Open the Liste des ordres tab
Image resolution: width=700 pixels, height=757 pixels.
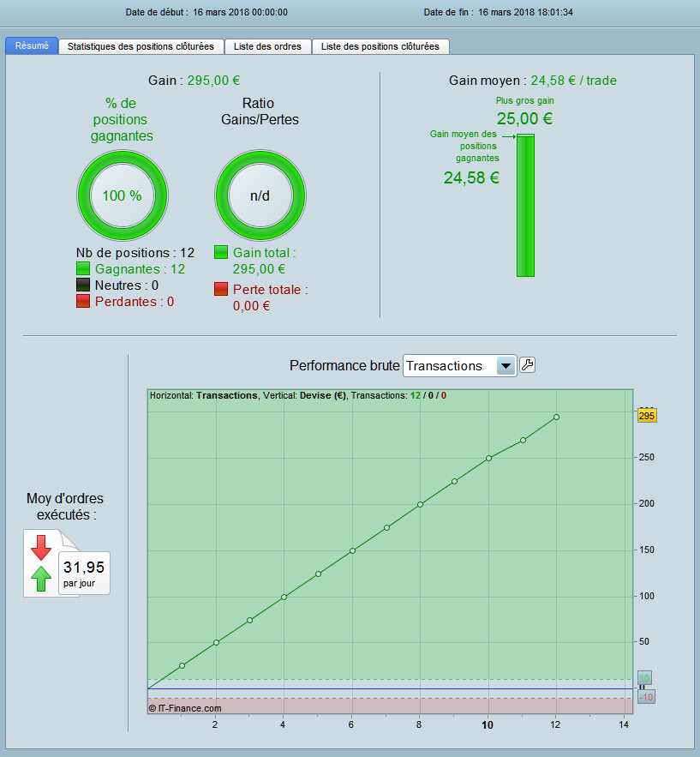tap(267, 46)
